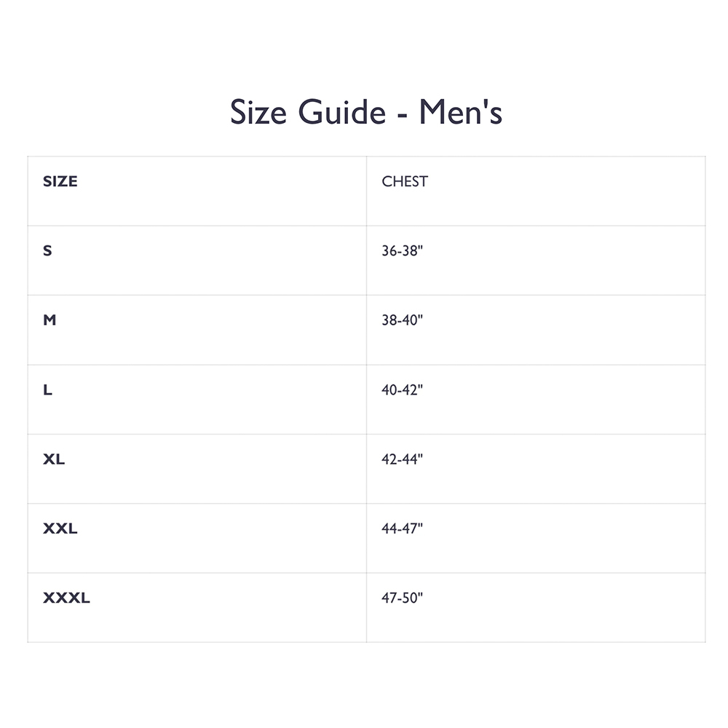The image size is (728, 728).
Task: Click the L size row label
Action: (x=47, y=389)
